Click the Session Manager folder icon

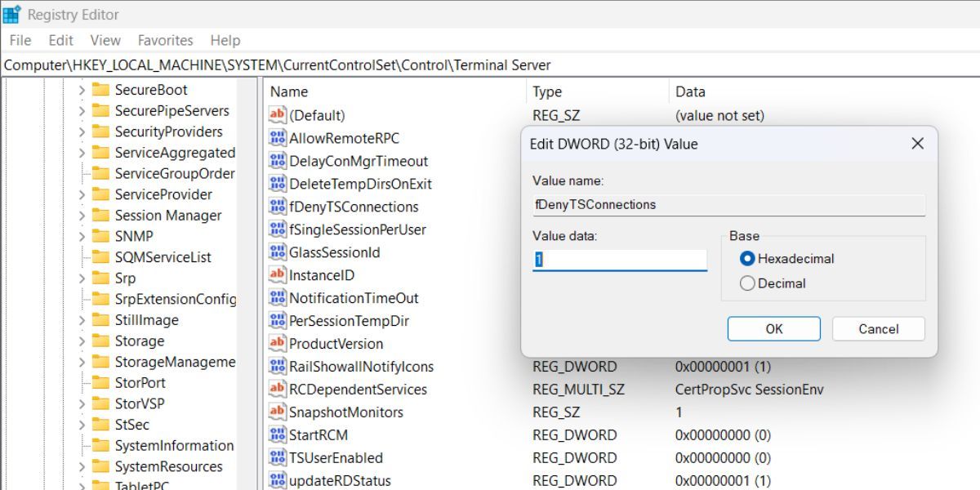tap(100, 216)
